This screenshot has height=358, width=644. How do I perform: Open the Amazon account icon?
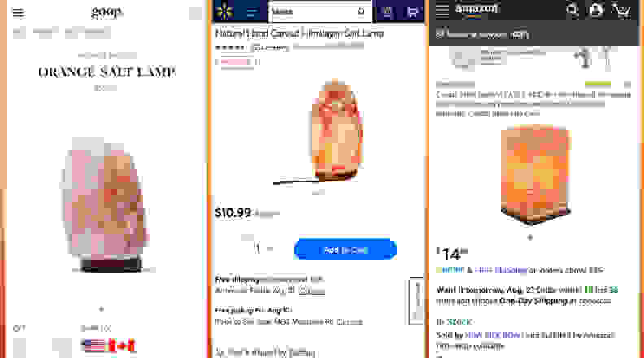click(596, 10)
